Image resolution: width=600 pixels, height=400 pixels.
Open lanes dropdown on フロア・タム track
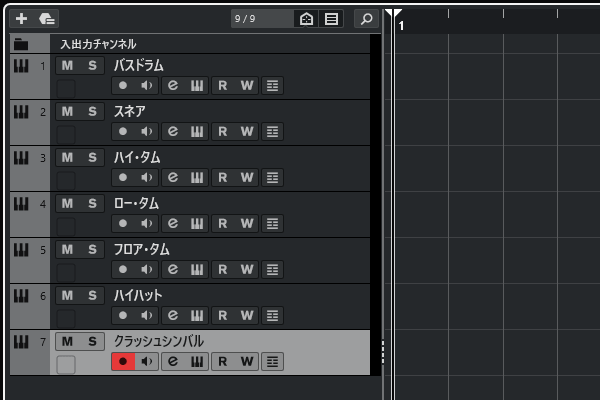click(272, 269)
